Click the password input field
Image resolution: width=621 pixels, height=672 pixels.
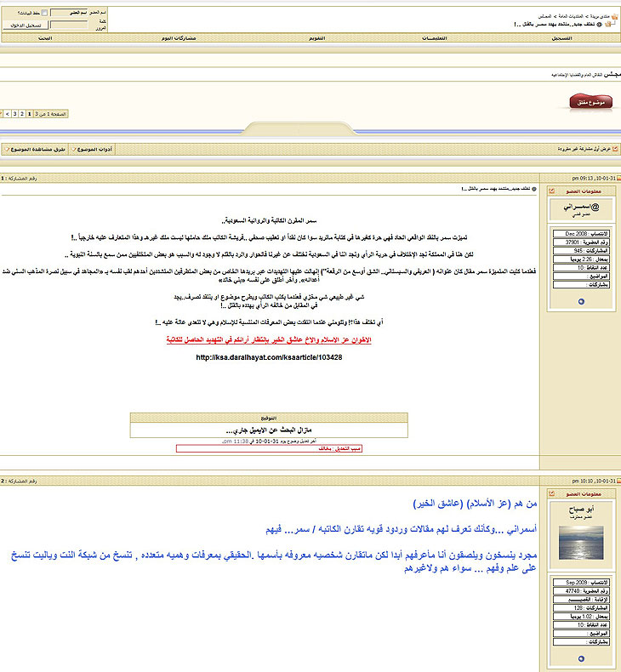point(69,26)
